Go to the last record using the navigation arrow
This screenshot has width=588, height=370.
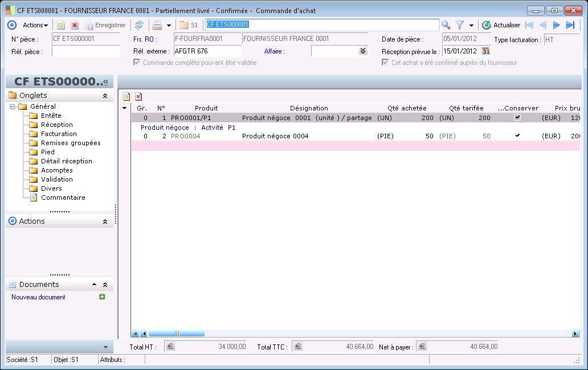[x=570, y=25]
